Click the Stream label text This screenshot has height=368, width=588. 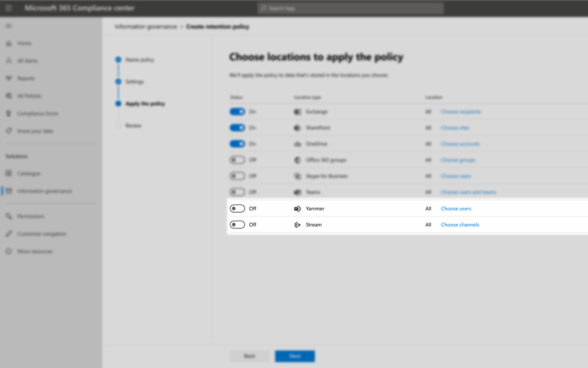click(314, 225)
